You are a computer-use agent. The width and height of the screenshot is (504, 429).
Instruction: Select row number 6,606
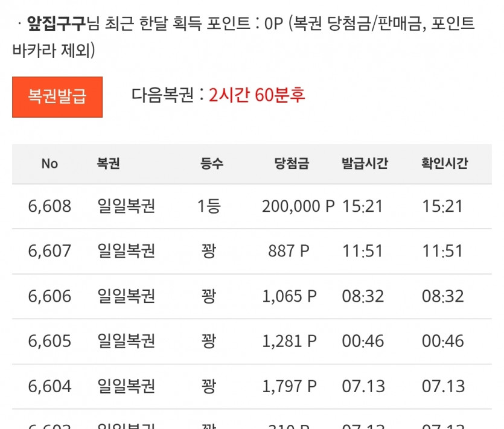click(49, 296)
